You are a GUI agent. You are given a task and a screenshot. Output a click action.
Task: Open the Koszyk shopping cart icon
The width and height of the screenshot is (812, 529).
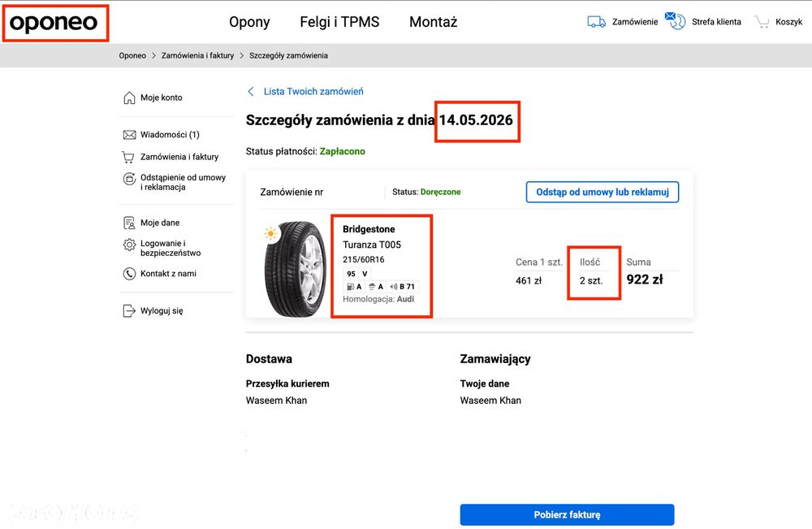pyautogui.click(x=762, y=22)
